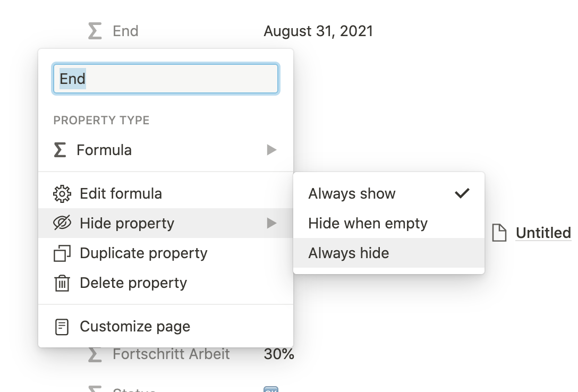
Task: Click sigma icon beside Fortschritt Arbeit
Action: pos(95,354)
